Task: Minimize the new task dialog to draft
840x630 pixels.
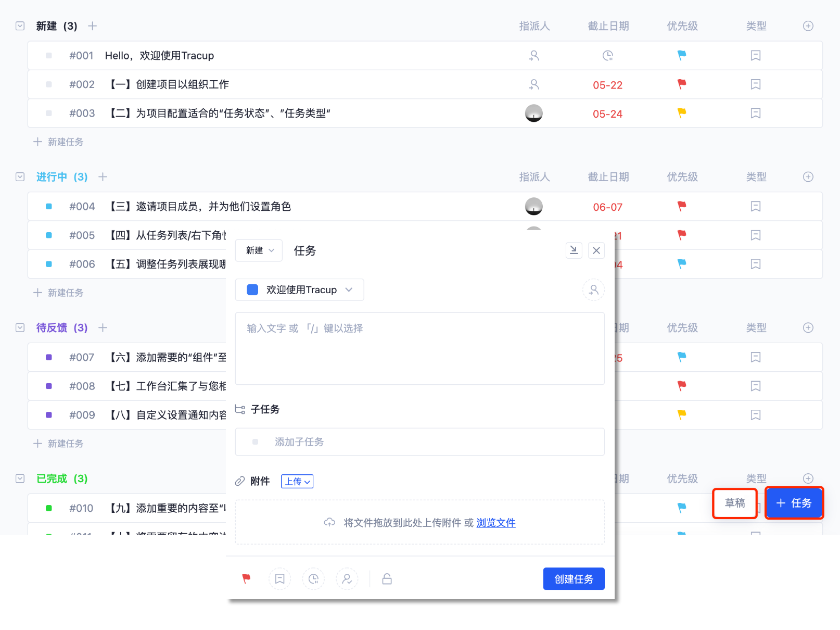Action: click(574, 250)
